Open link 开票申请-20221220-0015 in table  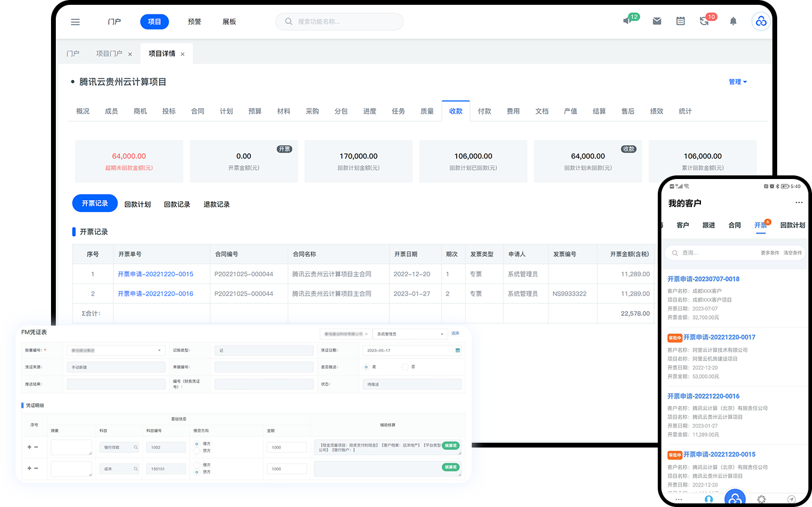155,274
